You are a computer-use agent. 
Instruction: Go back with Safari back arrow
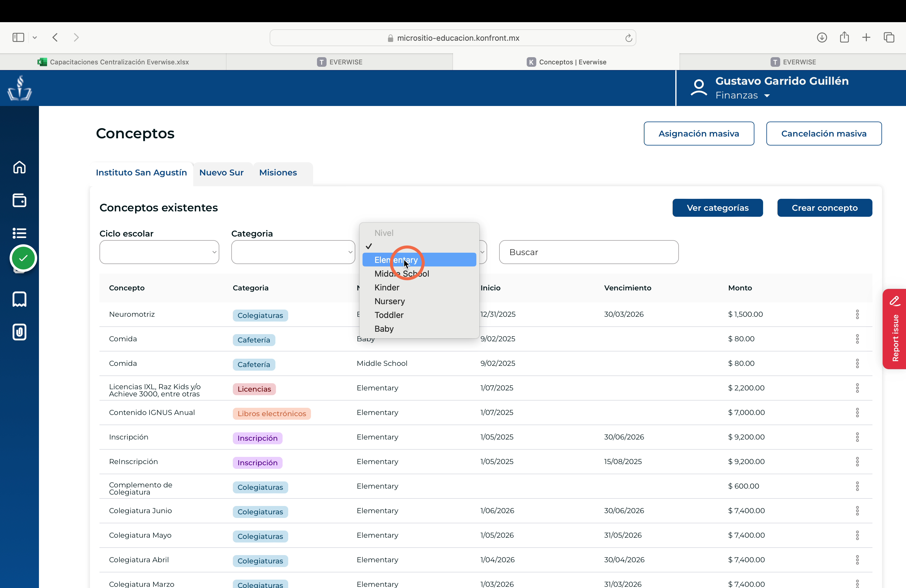click(55, 37)
